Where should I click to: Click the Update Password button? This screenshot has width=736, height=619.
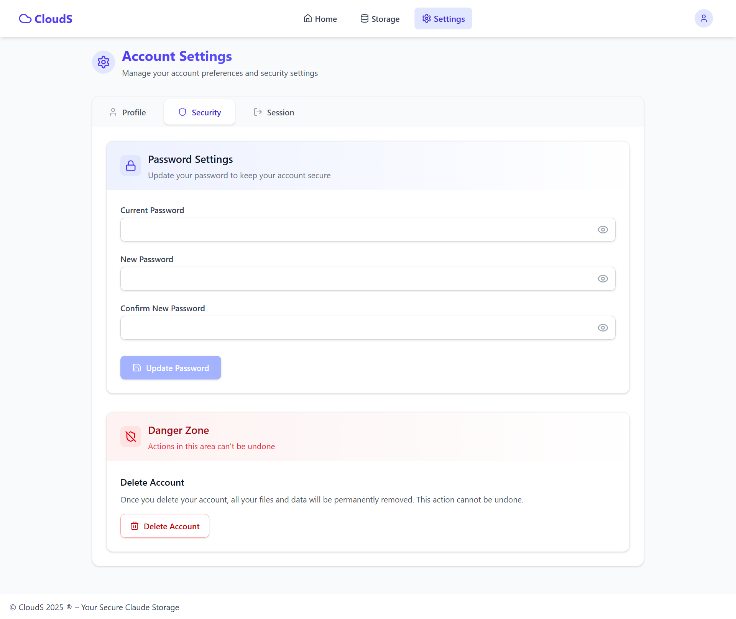(170, 368)
